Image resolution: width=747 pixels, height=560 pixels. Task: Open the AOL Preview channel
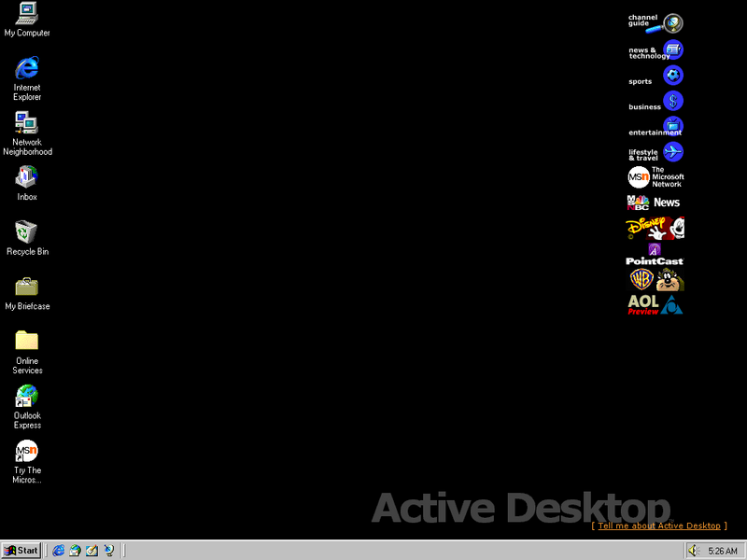(x=655, y=305)
